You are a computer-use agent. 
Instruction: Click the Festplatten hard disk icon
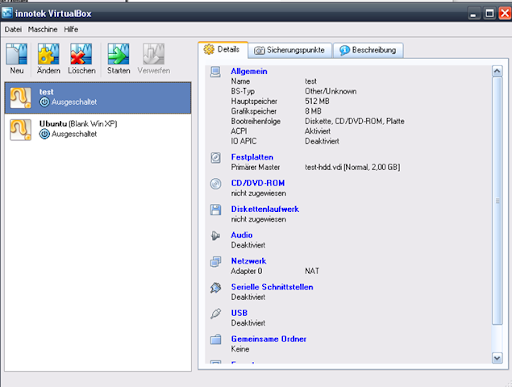(216, 157)
